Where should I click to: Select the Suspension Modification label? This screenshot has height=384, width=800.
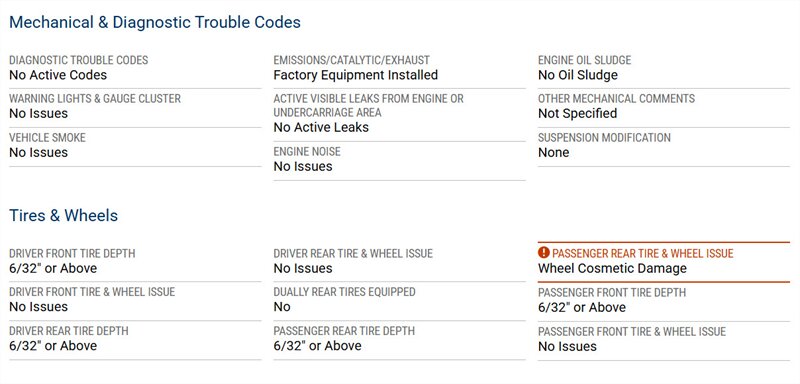(605, 138)
